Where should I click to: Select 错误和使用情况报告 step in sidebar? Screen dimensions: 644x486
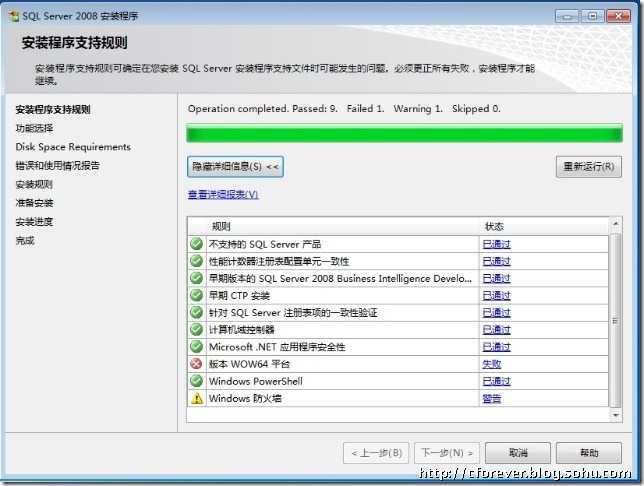coord(58,166)
